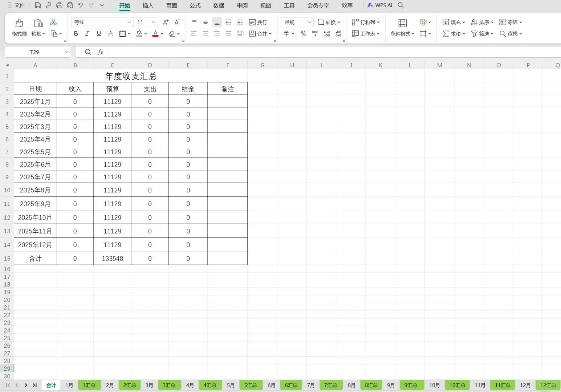Click the search icon next to WPS AI
Image resolution: width=561 pixels, height=392 pixels.
pyautogui.click(x=401, y=5)
